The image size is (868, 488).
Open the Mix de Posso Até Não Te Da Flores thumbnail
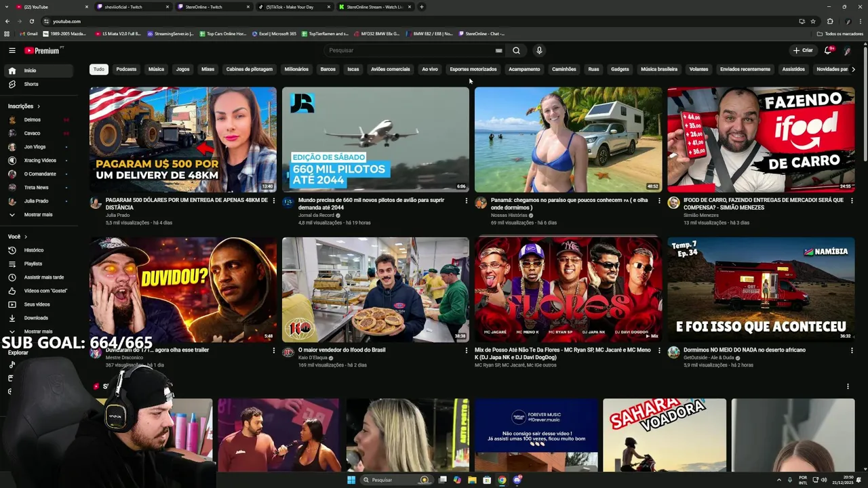coord(568,289)
